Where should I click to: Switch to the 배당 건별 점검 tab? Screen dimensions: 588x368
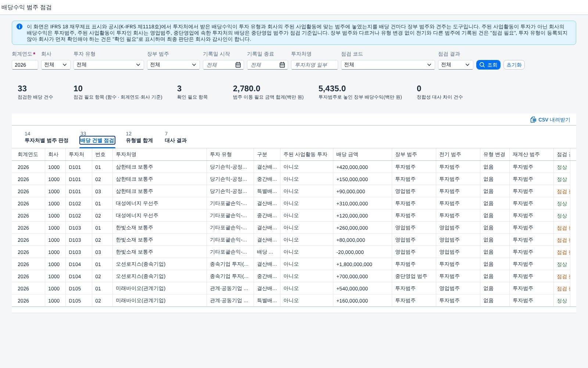tap(97, 140)
